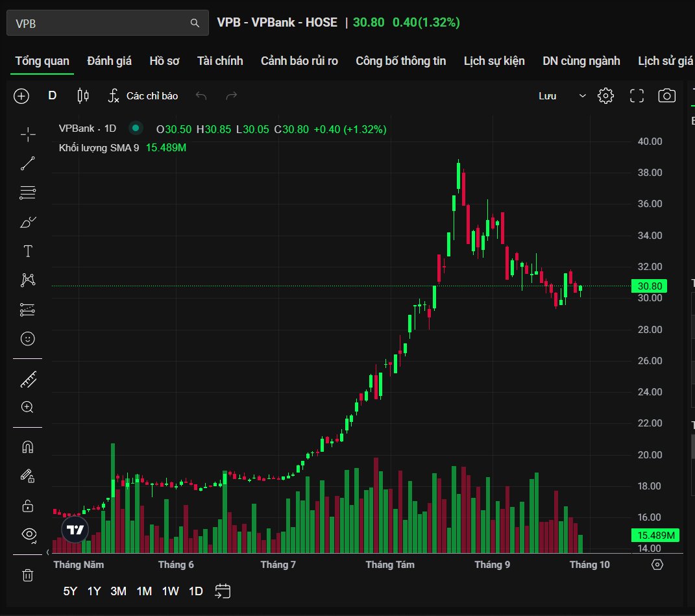695x616 pixels.
Task: Switch to the Tổng quan tab
Action: 42,61
